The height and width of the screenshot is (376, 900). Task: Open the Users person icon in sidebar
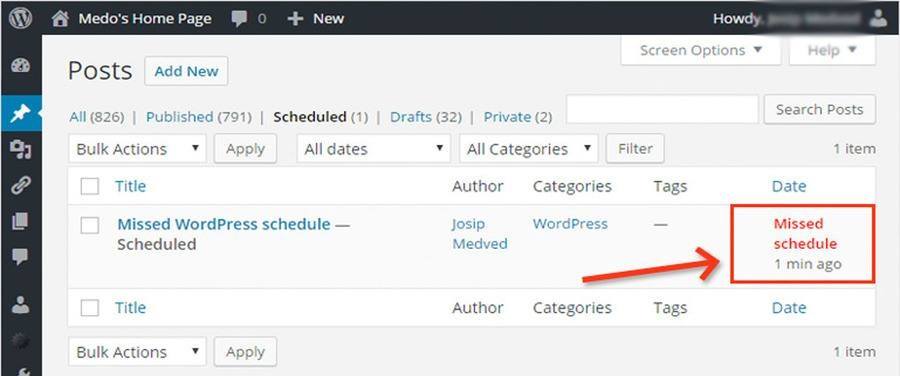coord(21,305)
